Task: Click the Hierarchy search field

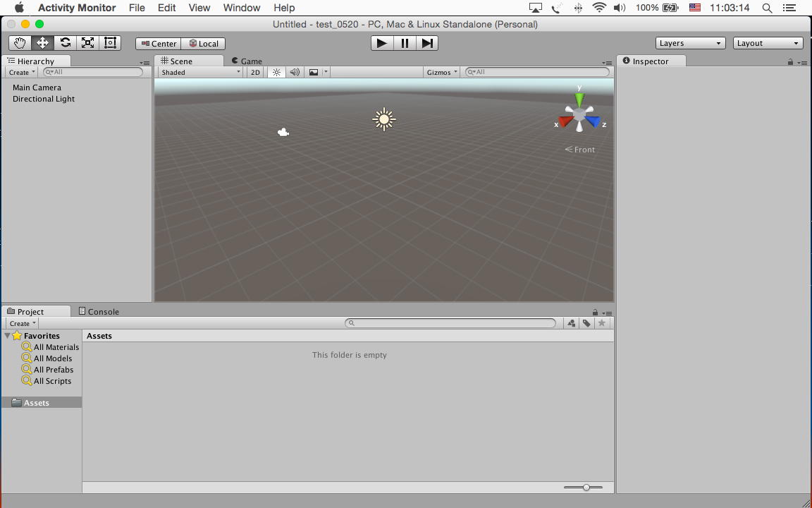Action: pos(93,72)
